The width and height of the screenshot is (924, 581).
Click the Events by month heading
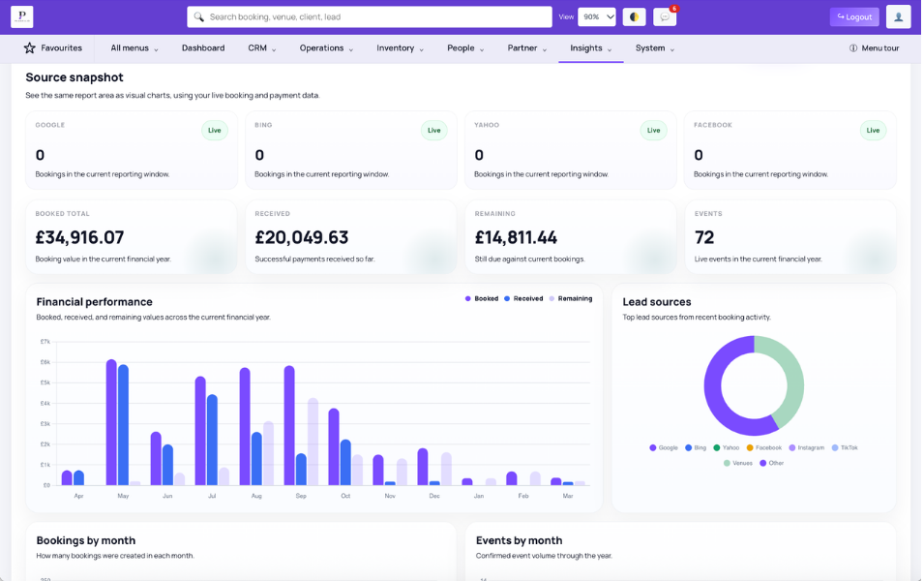pyautogui.click(x=520, y=540)
